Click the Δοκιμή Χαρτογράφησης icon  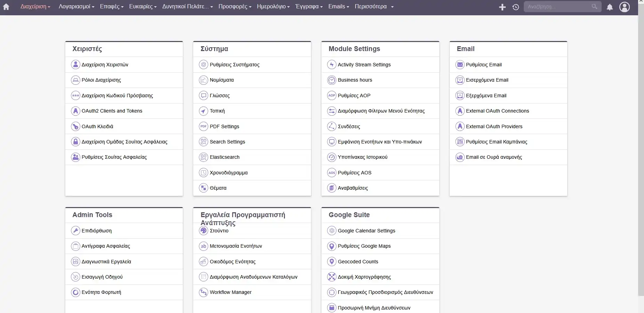tap(332, 277)
